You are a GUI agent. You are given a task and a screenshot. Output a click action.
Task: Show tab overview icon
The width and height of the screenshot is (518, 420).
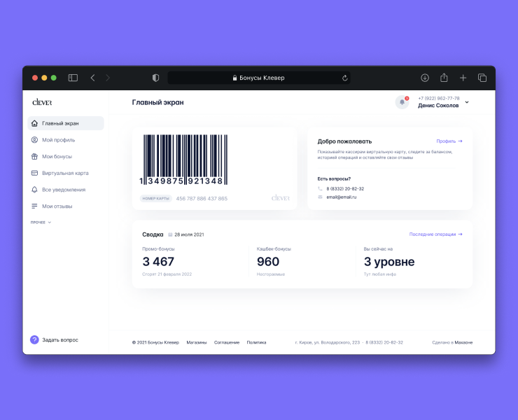click(x=482, y=78)
